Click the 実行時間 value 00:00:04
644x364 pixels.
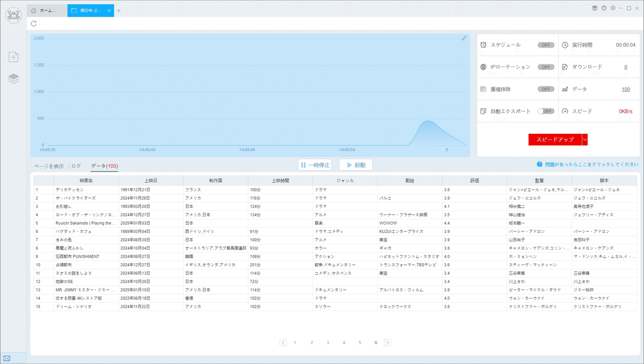626,45
